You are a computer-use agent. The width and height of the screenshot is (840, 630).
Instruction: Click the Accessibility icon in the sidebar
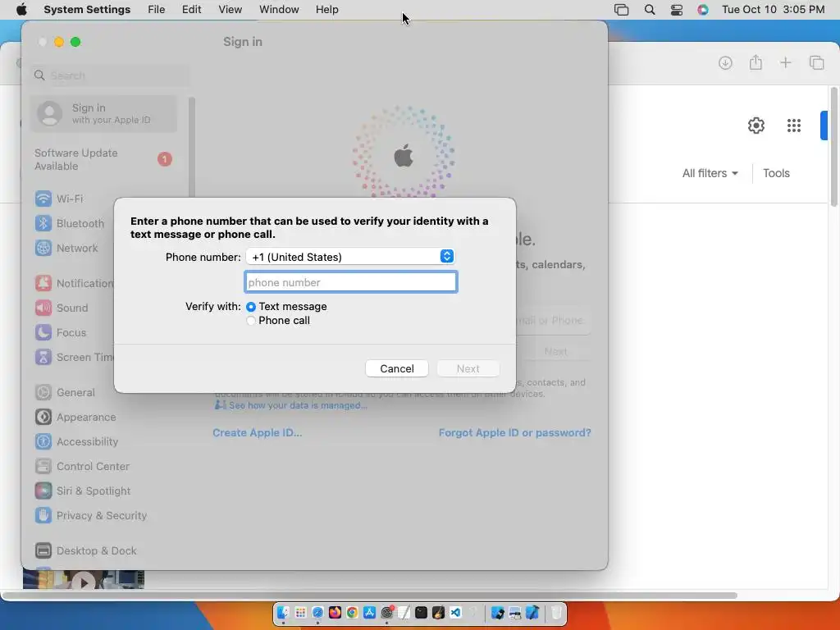tap(43, 442)
